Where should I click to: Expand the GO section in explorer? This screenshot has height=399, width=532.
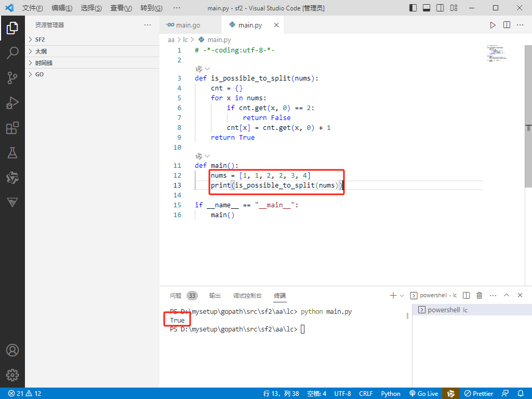(92, 74)
